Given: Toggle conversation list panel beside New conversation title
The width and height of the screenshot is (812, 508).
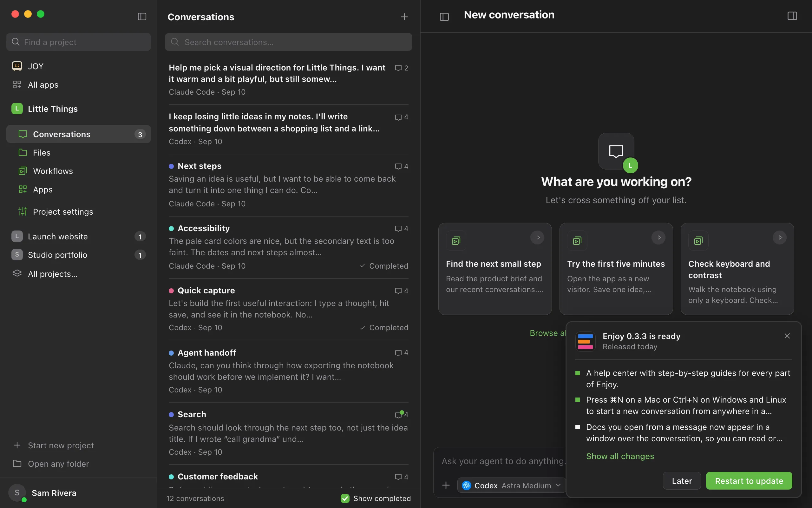Looking at the screenshot, I should point(444,17).
